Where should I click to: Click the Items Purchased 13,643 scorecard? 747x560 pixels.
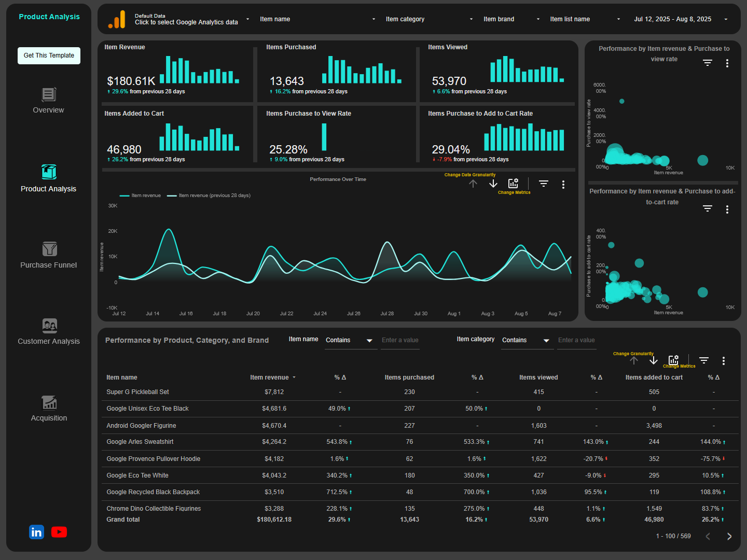click(337, 71)
